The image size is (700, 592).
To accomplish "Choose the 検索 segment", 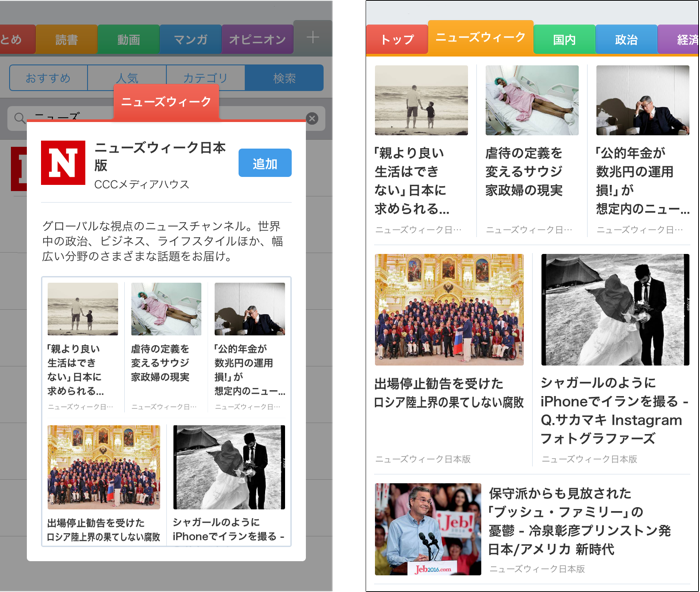I will click(284, 78).
